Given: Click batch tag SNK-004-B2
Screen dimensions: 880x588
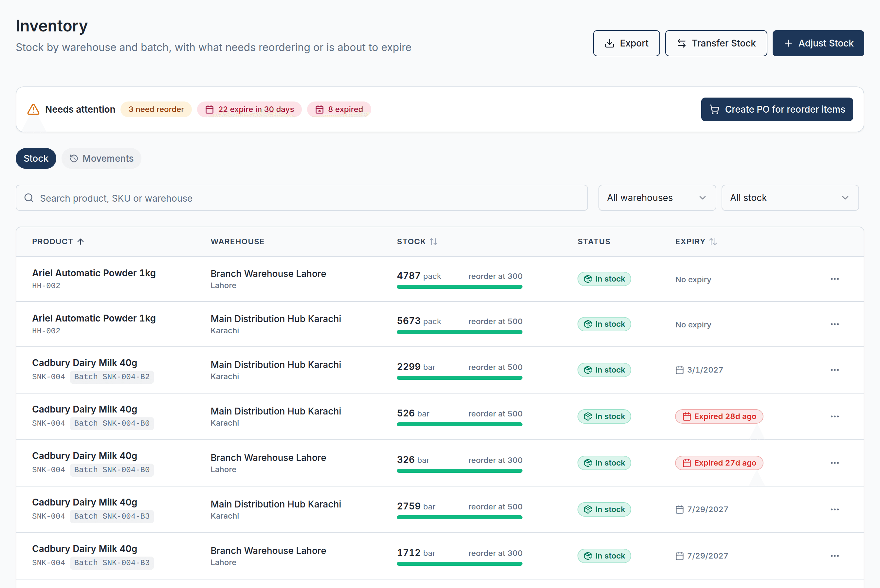Looking at the screenshot, I should [x=112, y=377].
